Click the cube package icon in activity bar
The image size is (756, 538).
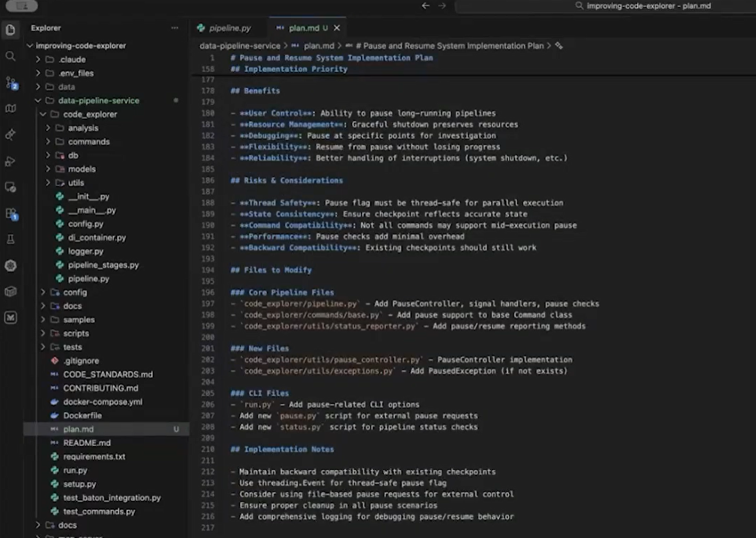pyautogui.click(x=10, y=292)
